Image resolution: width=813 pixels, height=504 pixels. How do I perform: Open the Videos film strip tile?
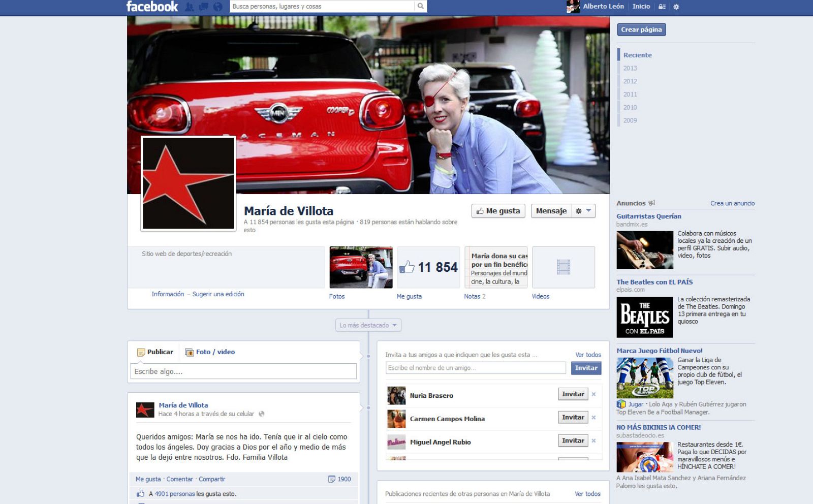click(563, 267)
